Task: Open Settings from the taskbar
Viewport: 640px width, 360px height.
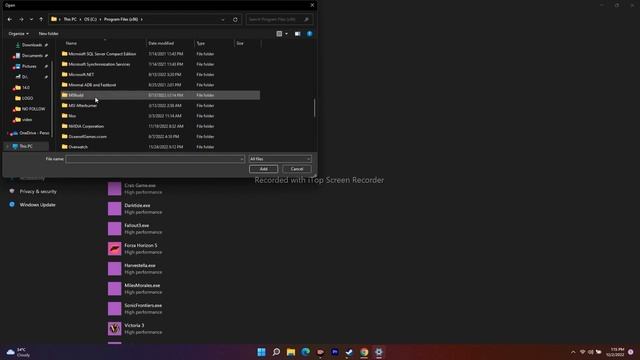Action: (x=379, y=352)
